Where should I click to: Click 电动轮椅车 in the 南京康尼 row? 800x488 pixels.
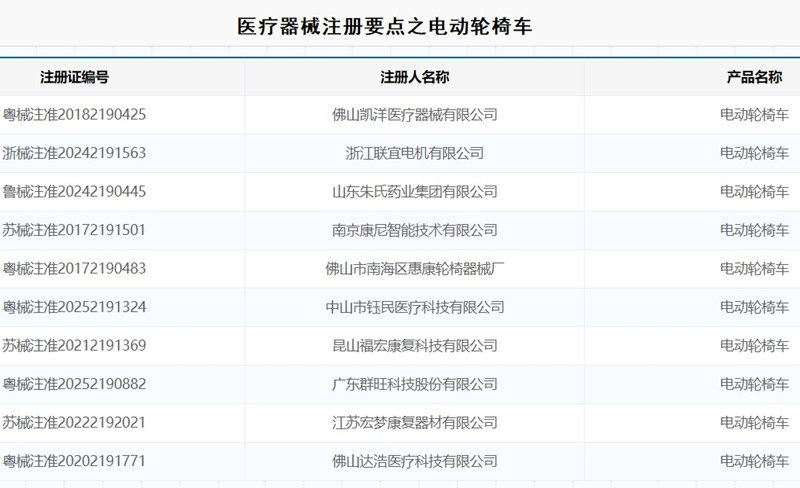click(x=755, y=230)
